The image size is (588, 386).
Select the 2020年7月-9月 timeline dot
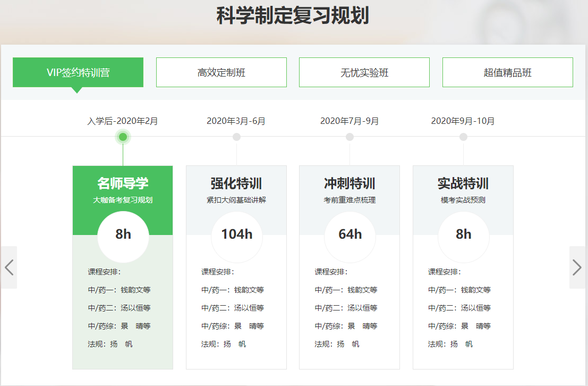350,137
